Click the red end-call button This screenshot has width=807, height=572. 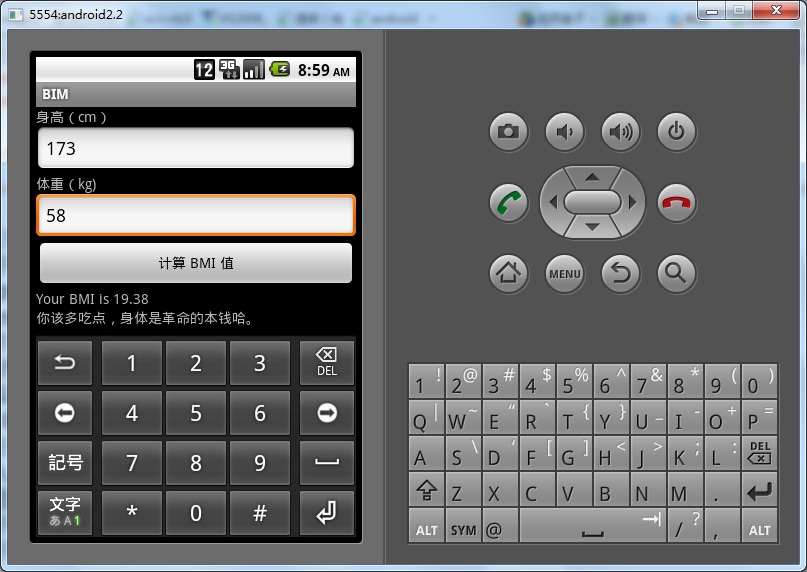(x=677, y=202)
